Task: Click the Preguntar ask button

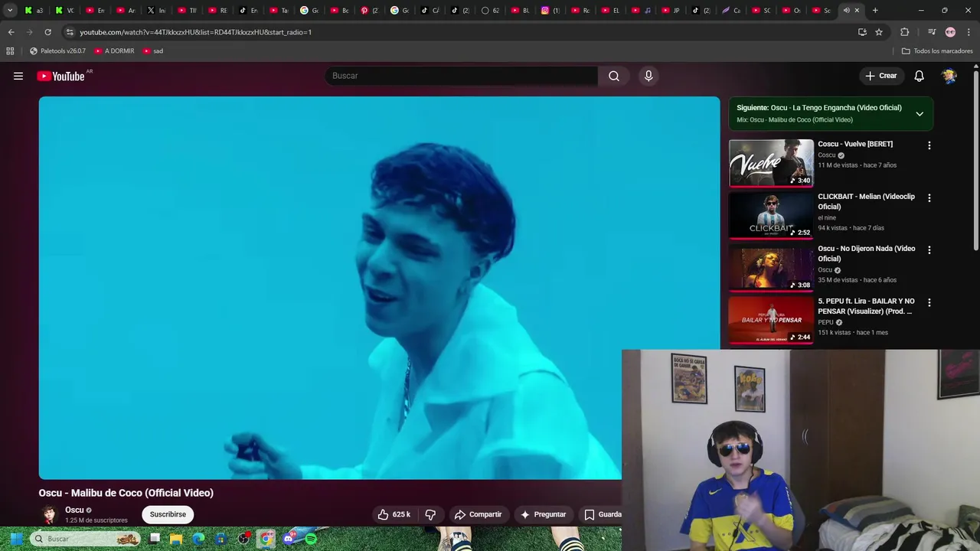Action: coord(543,514)
